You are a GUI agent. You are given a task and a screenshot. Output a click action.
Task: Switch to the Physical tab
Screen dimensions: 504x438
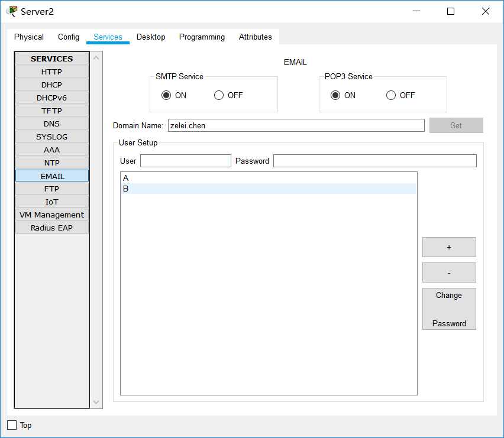click(x=28, y=37)
